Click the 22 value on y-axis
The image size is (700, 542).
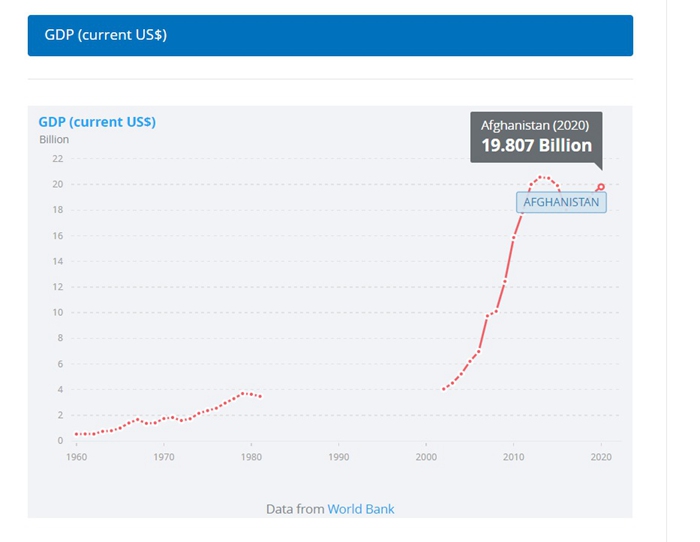point(57,159)
